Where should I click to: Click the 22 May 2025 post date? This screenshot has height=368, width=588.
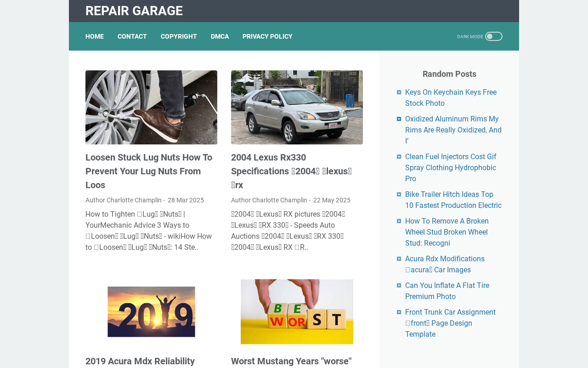click(332, 200)
